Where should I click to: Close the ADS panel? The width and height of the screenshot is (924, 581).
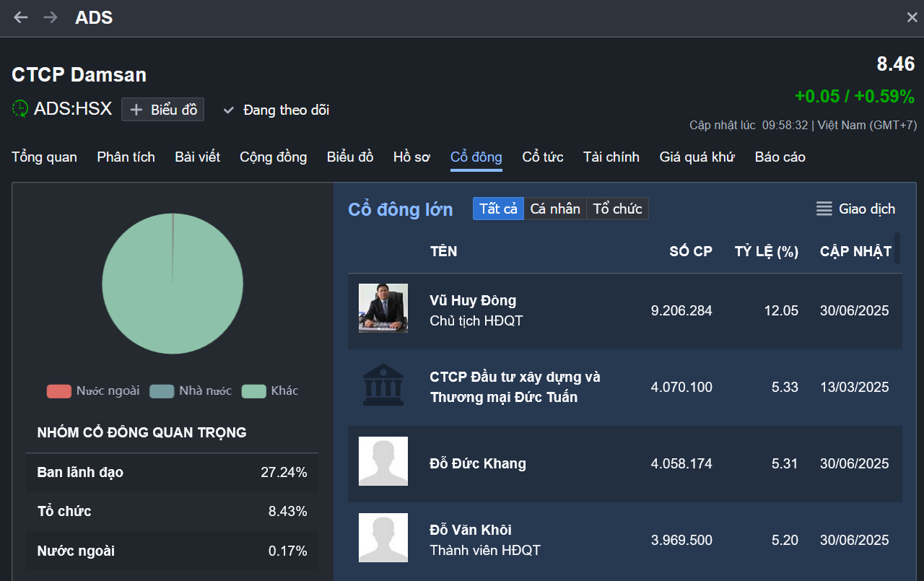(912, 17)
